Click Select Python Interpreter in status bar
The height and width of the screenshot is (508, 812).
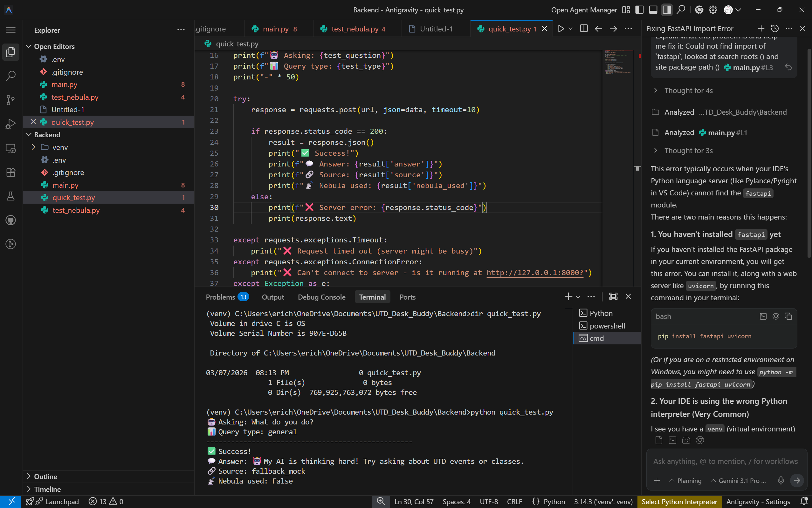(679, 502)
